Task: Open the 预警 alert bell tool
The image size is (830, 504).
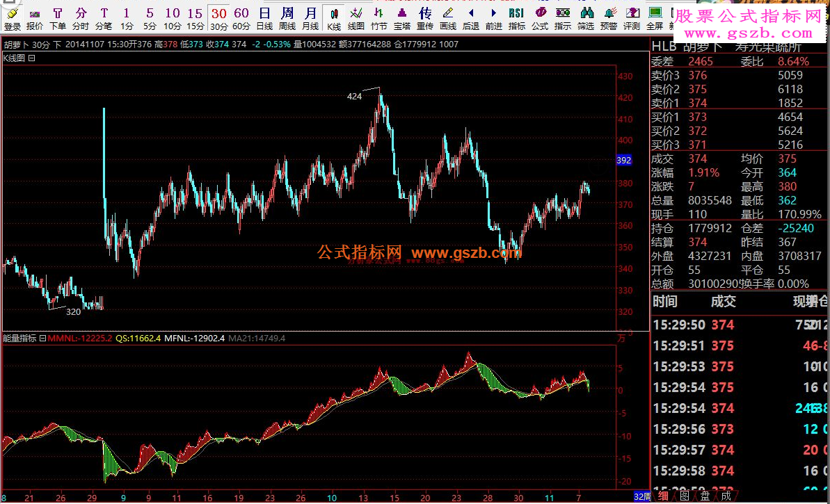Action: [609, 18]
